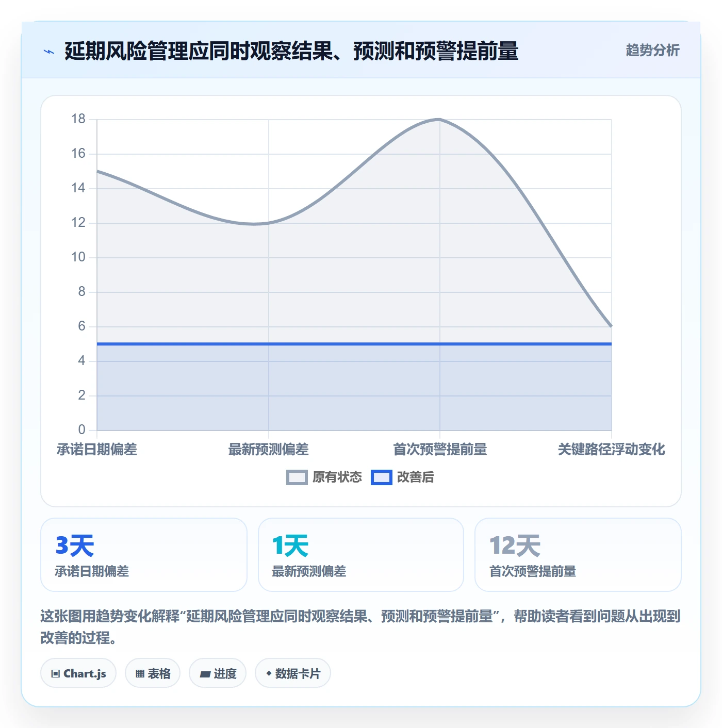Click the 趋势分析 label in header
Screen dimensions: 722x728
pyautogui.click(x=652, y=51)
